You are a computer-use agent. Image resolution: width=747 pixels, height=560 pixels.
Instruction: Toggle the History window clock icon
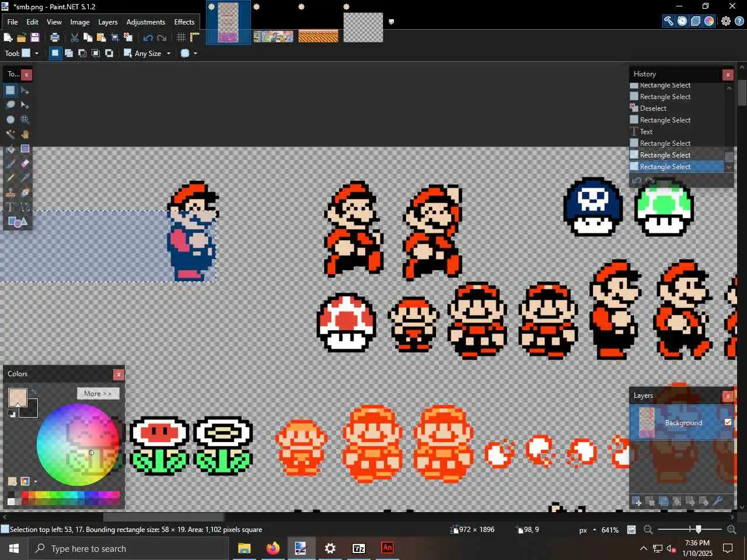tap(682, 21)
